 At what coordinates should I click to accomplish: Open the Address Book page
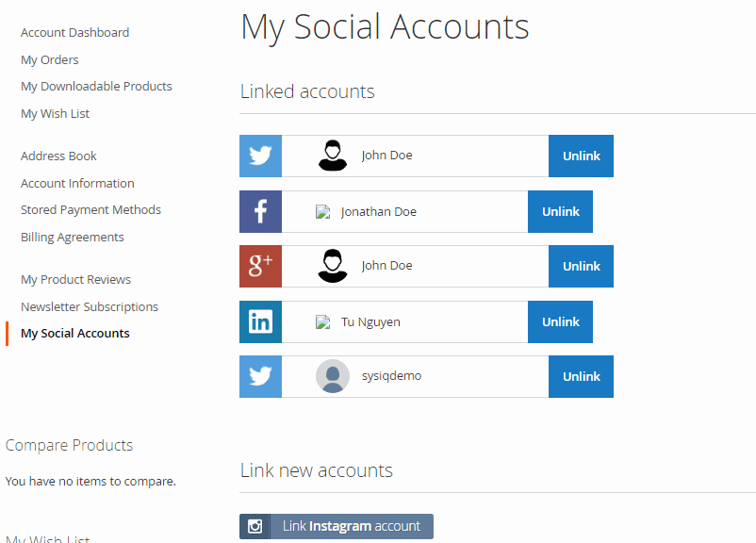click(x=58, y=156)
